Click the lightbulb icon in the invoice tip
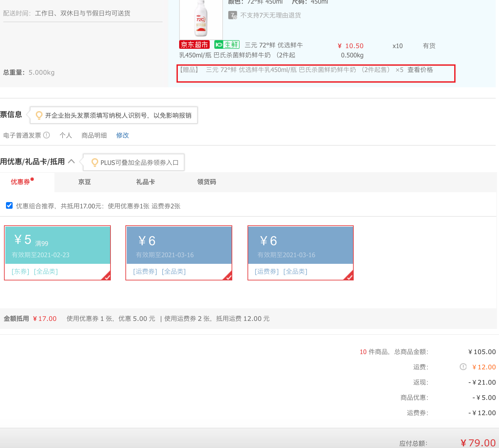 point(39,115)
